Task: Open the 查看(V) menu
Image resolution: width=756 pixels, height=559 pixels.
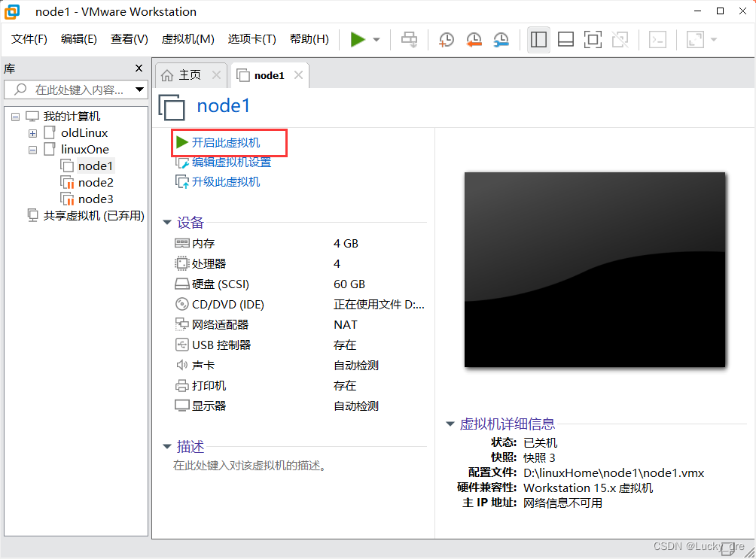Action: pyautogui.click(x=130, y=39)
